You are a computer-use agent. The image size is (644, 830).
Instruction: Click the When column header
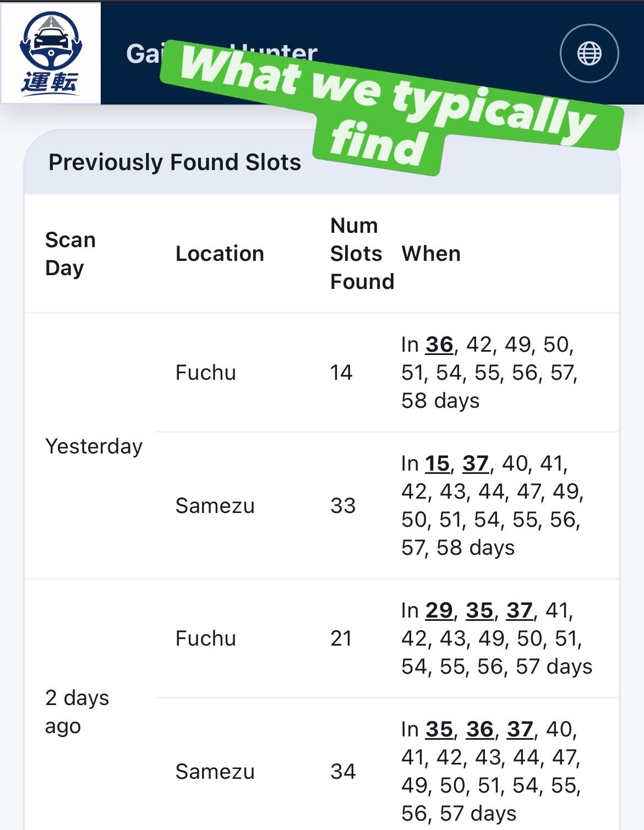tap(431, 254)
